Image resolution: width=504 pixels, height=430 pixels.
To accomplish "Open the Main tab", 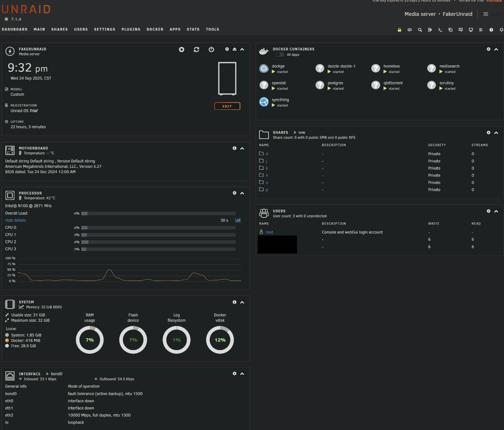I will [39, 30].
